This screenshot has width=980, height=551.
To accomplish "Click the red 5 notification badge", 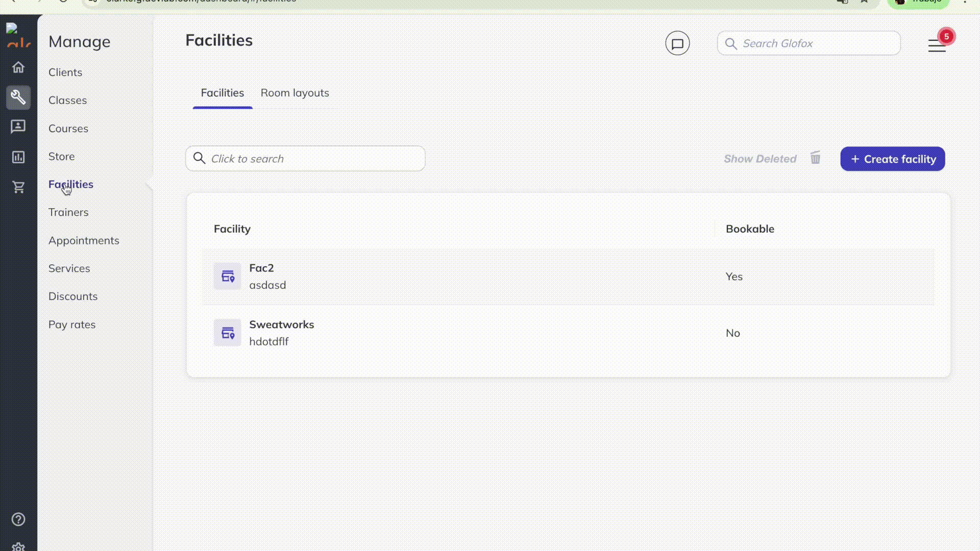I will (x=946, y=36).
